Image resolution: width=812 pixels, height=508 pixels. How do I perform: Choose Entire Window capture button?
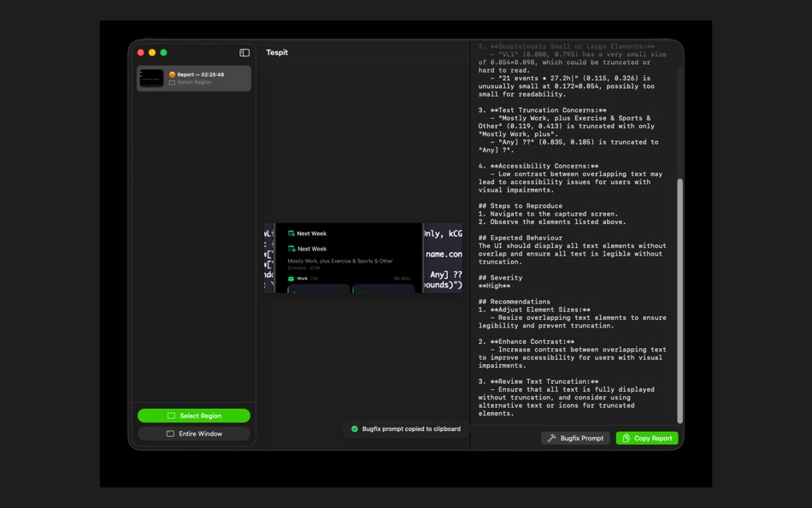(x=194, y=434)
